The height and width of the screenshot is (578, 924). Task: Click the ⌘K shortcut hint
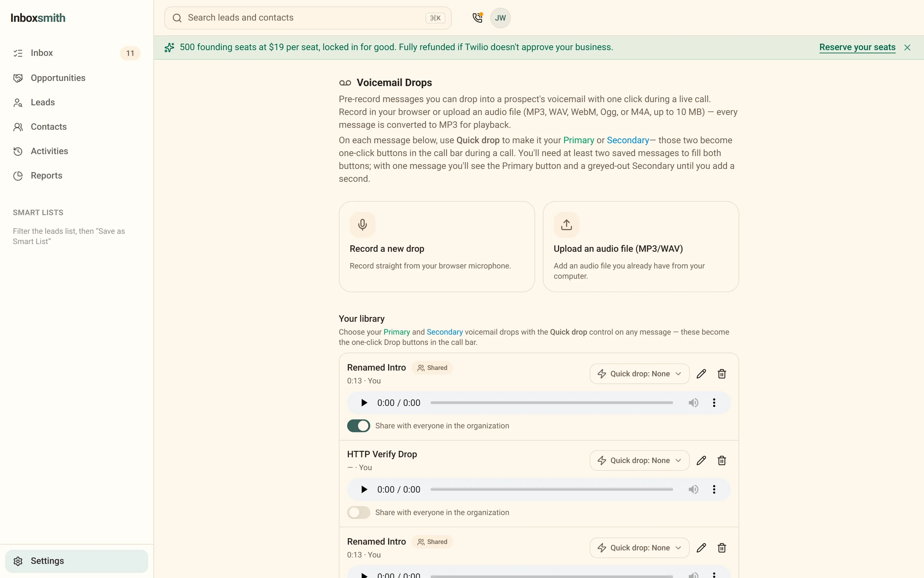(435, 18)
